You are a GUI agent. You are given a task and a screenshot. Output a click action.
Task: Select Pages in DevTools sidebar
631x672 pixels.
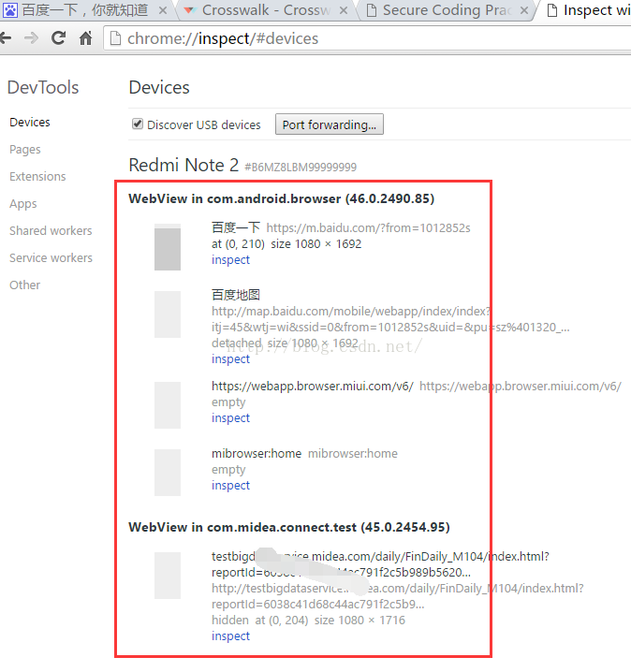click(25, 150)
